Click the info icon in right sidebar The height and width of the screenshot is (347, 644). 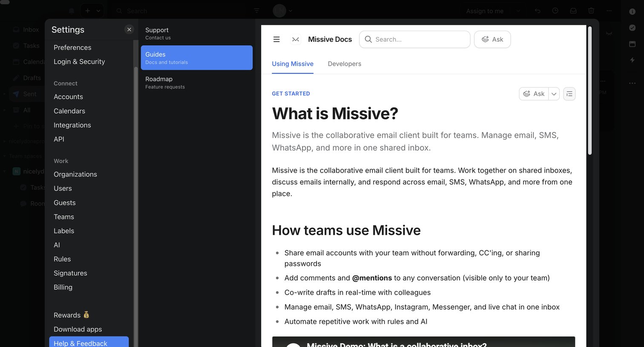coord(632,12)
